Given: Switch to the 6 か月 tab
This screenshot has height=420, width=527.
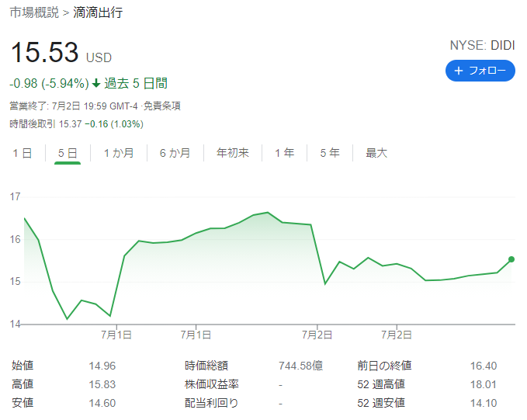Looking at the screenshot, I should pyautogui.click(x=175, y=154).
